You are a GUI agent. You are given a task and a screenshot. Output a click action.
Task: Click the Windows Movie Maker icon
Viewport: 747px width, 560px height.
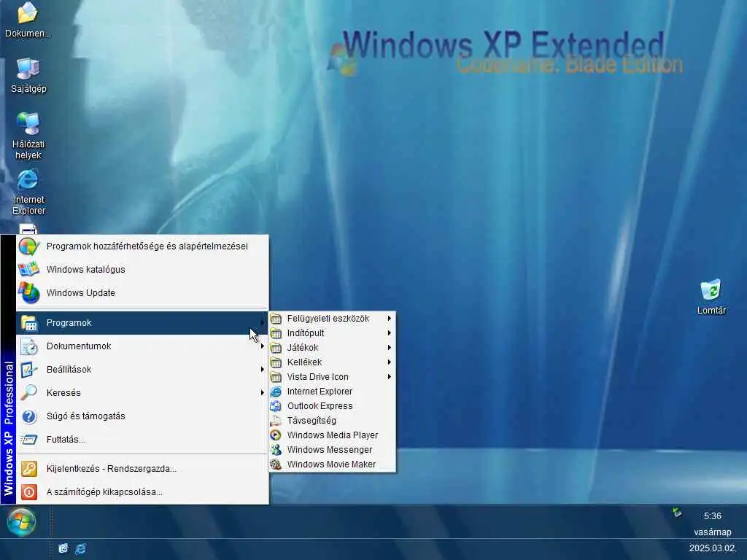[x=276, y=464]
